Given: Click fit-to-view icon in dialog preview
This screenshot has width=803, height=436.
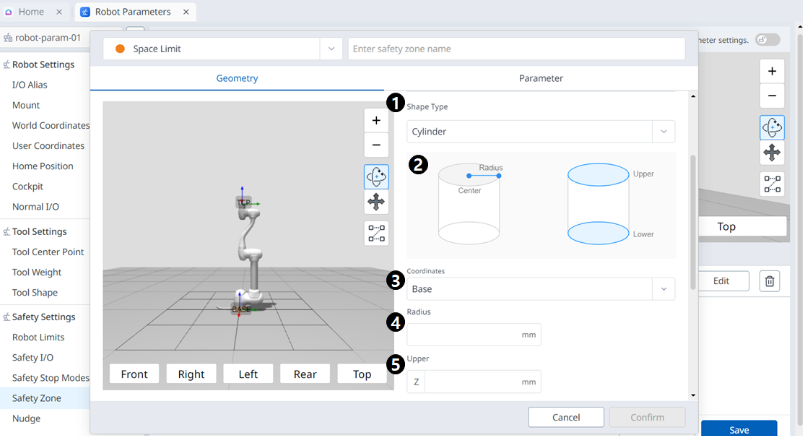Looking at the screenshot, I should pos(376,233).
